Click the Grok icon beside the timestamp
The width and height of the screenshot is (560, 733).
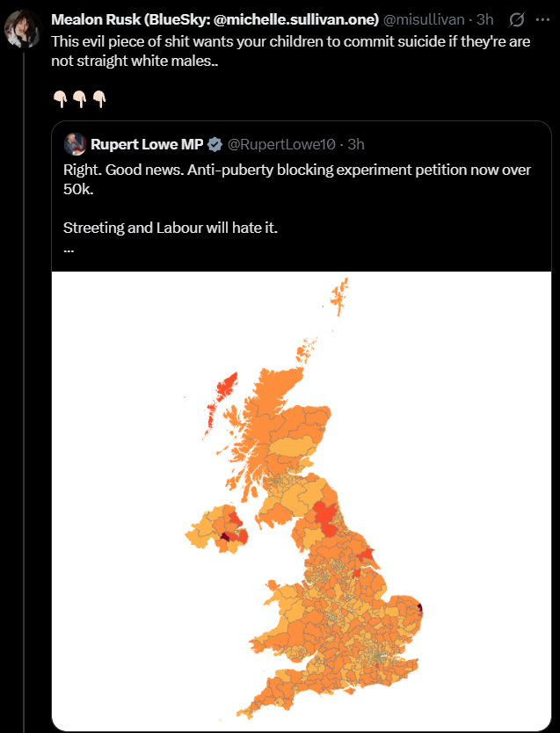pos(518,19)
